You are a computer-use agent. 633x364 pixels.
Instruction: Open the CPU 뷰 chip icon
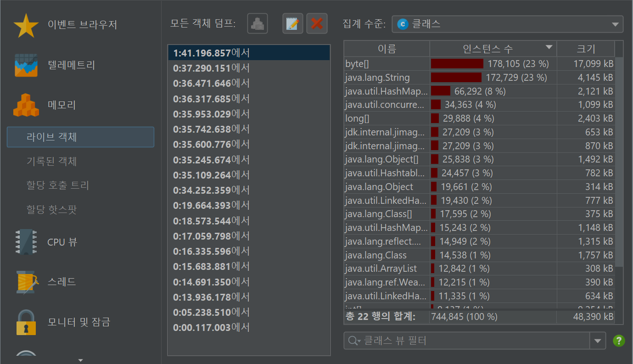coord(26,242)
